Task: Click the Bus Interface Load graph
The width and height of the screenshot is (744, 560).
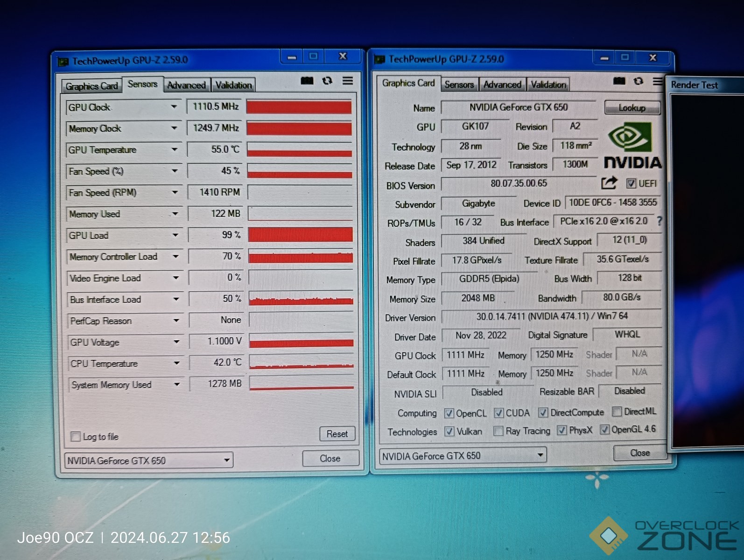Action: click(301, 299)
